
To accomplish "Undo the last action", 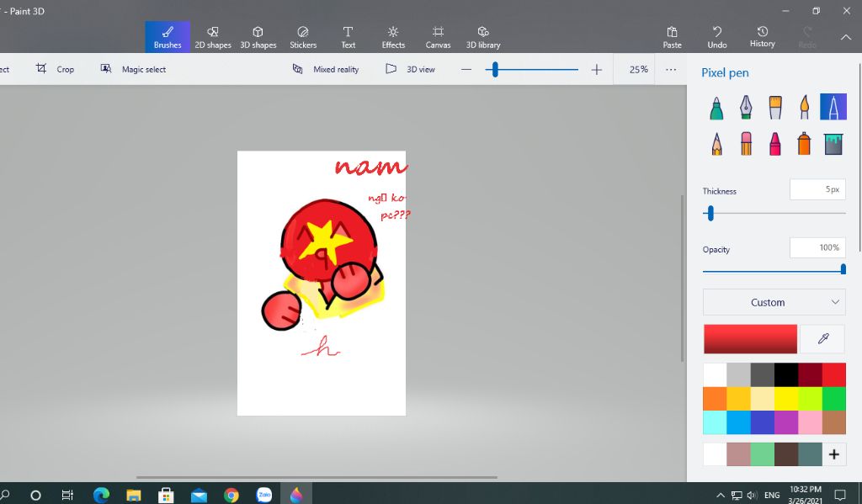I will [x=717, y=37].
